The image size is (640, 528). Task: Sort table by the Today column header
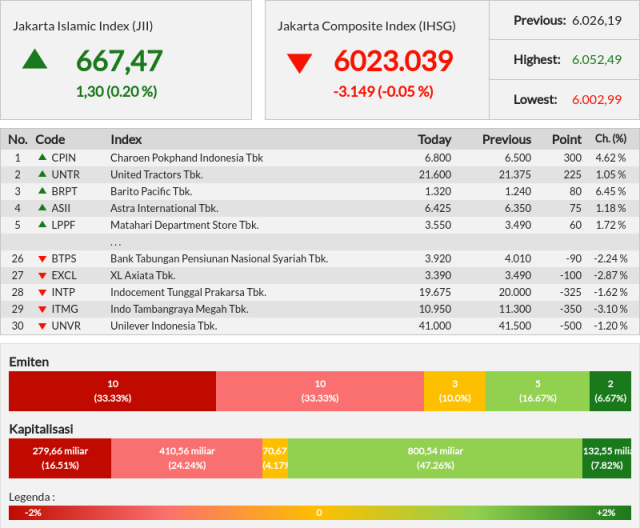click(x=434, y=139)
